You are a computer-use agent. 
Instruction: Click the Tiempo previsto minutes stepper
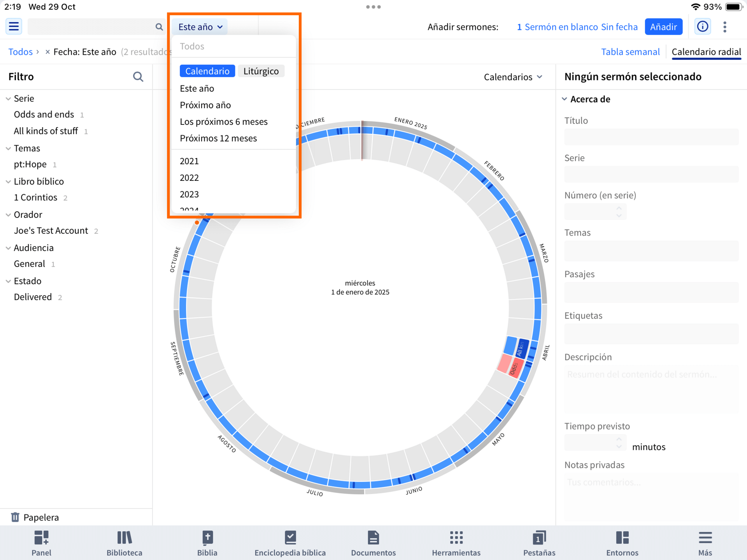pyautogui.click(x=619, y=443)
